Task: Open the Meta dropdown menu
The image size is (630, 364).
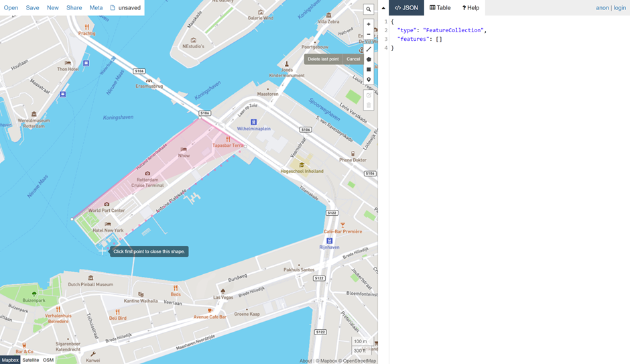Action: point(96,8)
